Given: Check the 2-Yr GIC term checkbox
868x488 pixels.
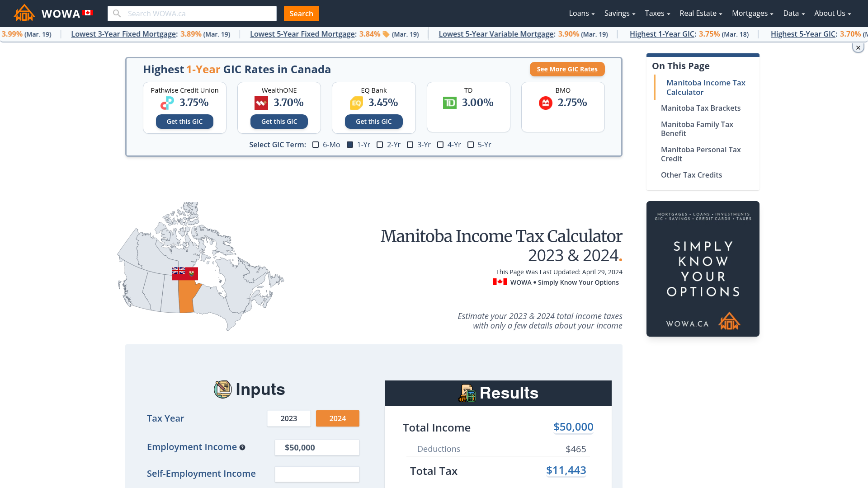Looking at the screenshot, I should 379,144.
